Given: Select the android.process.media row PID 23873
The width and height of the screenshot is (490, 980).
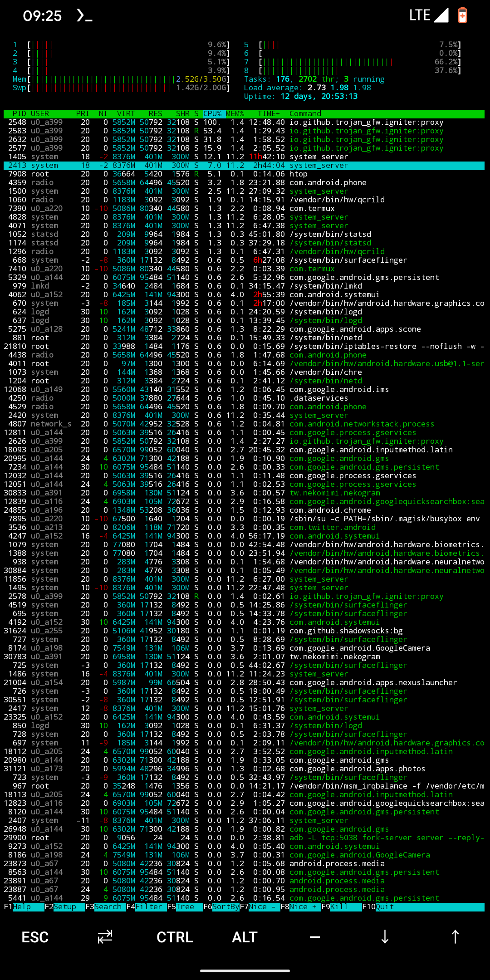Looking at the screenshot, I should pyautogui.click(x=244, y=864).
